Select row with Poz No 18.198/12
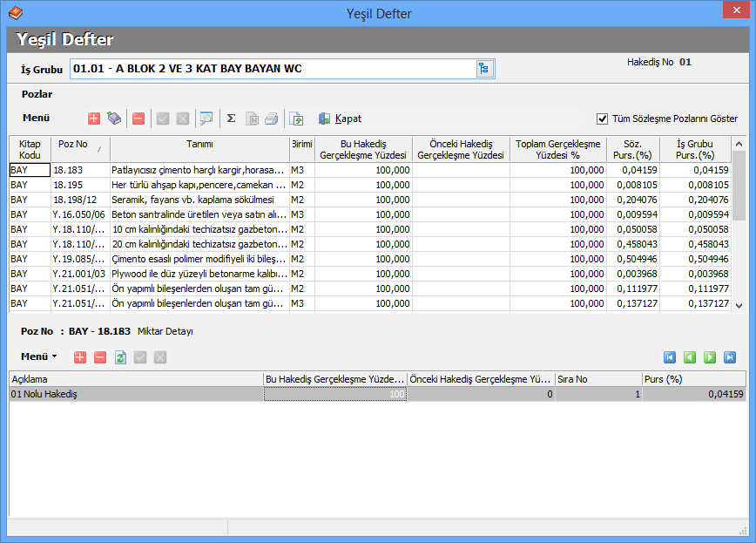This screenshot has width=756, height=543. click(78, 199)
